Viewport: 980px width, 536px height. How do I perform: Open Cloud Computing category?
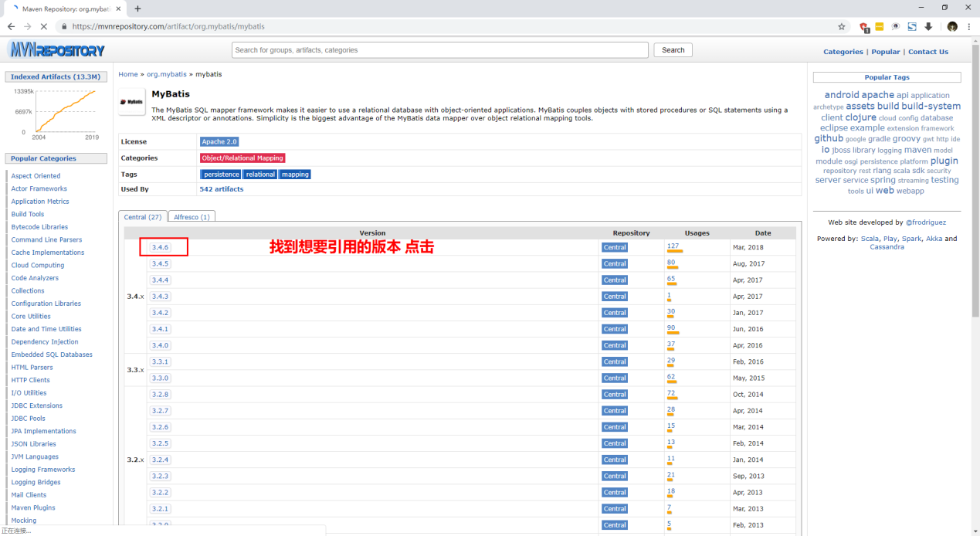38,265
